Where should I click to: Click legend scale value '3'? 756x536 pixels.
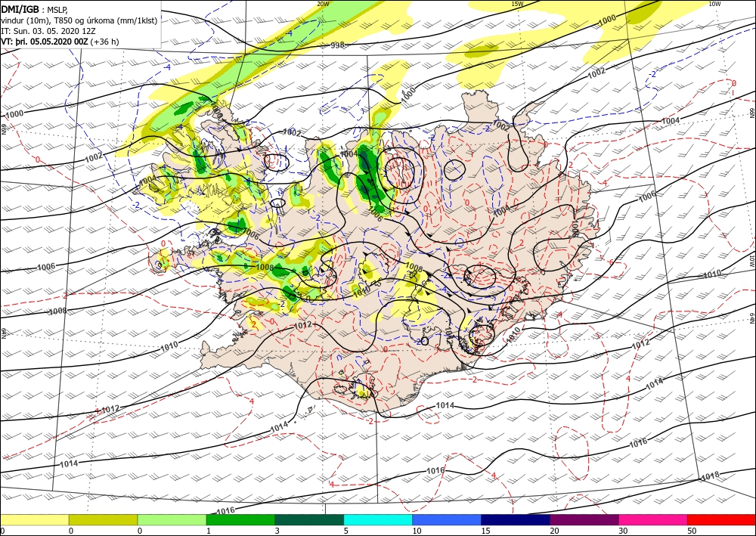pos(277,531)
